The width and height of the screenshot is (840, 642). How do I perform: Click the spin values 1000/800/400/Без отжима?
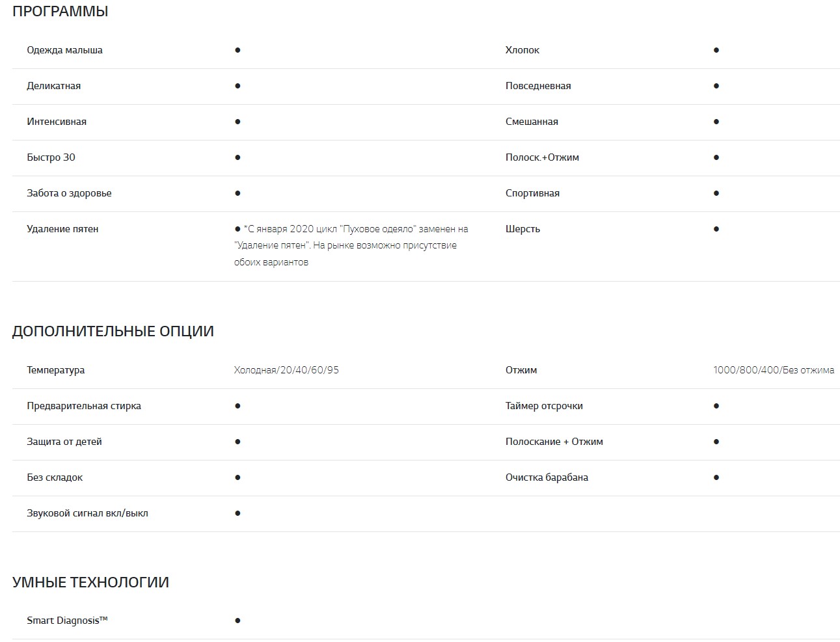click(773, 370)
